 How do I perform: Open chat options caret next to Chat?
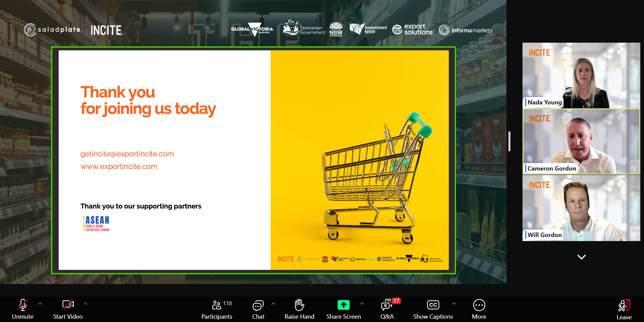274,304
